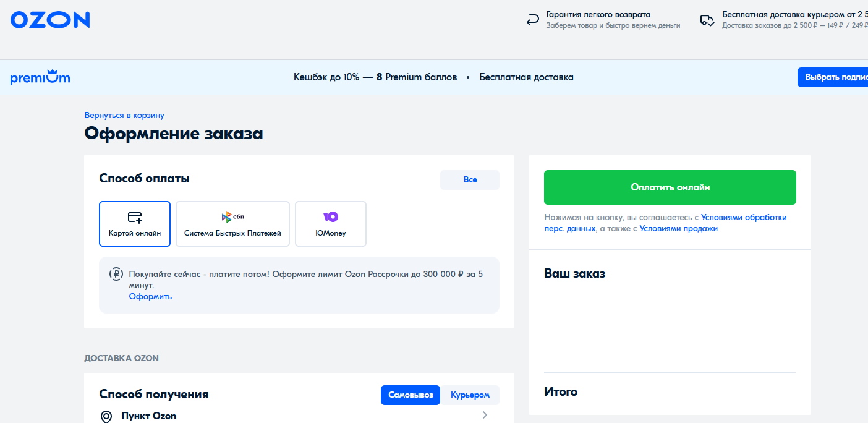The height and width of the screenshot is (423, 868).
Task: Click the Ваш заказ heading
Action: click(574, 273)
